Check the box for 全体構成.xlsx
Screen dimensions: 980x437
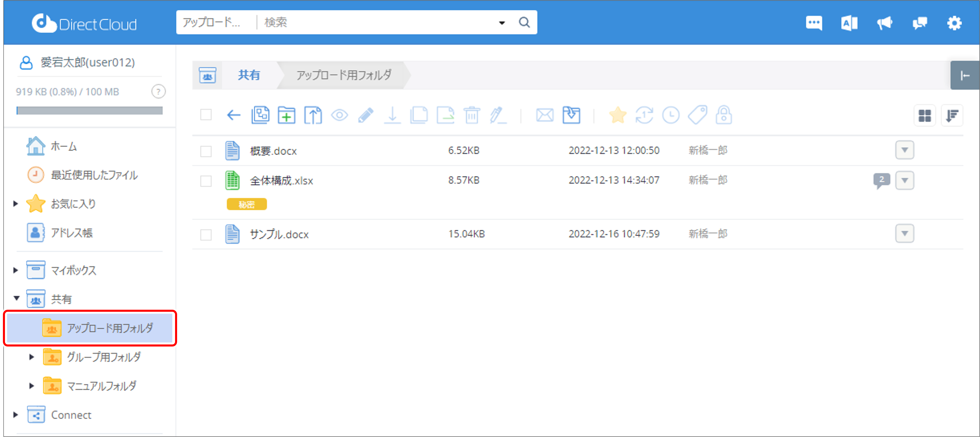[206, 181]
